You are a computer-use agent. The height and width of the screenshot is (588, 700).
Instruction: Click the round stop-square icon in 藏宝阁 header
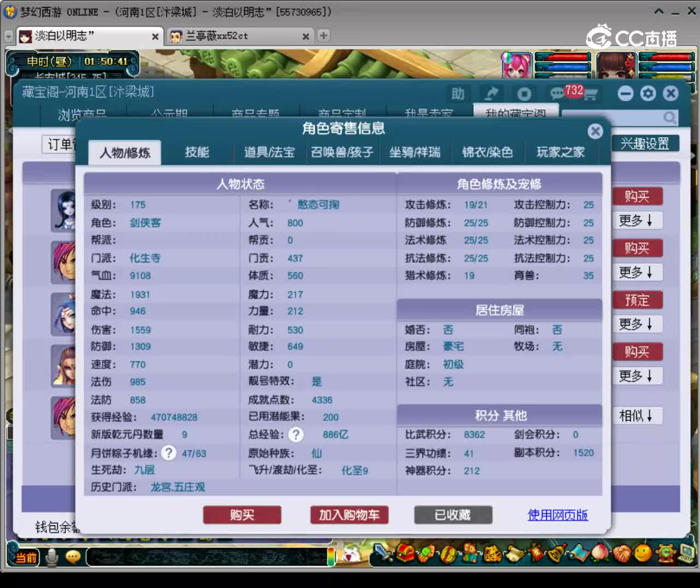[524, 94]
